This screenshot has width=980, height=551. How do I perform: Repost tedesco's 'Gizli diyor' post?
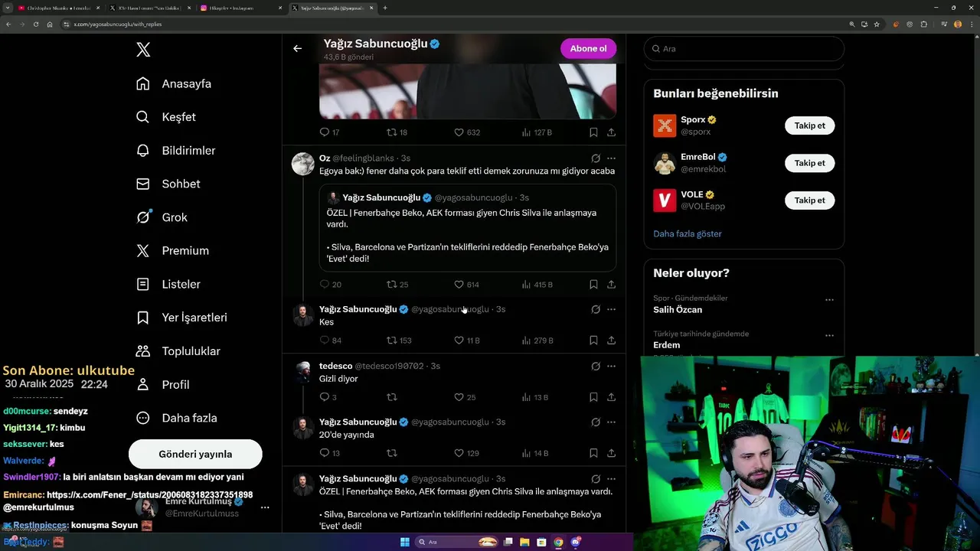392,397
